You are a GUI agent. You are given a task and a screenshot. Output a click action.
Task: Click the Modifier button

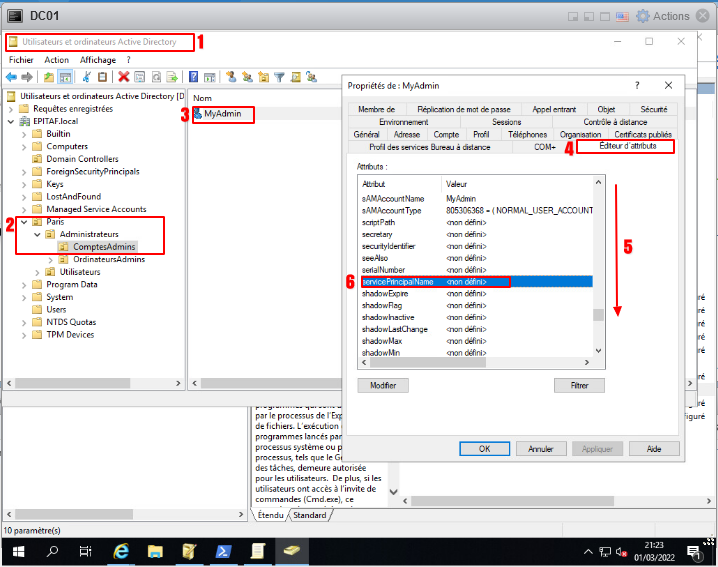click(x=383, y=385)
